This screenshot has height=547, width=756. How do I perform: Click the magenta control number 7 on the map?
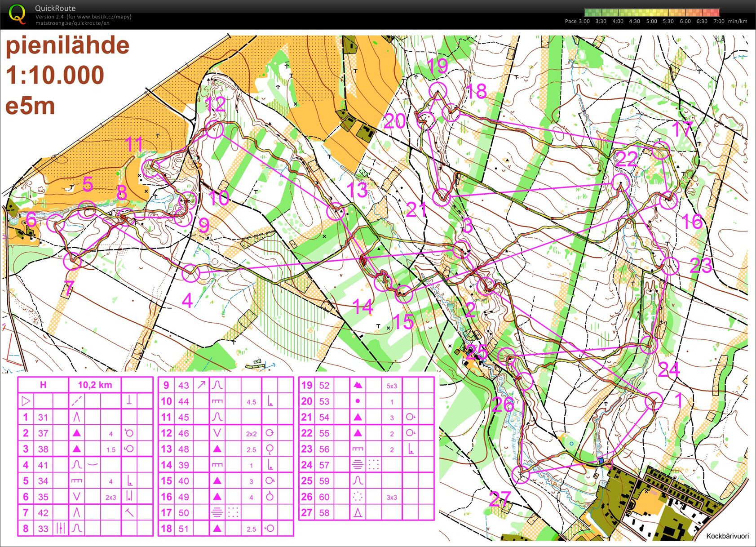[x=68, y=289]
